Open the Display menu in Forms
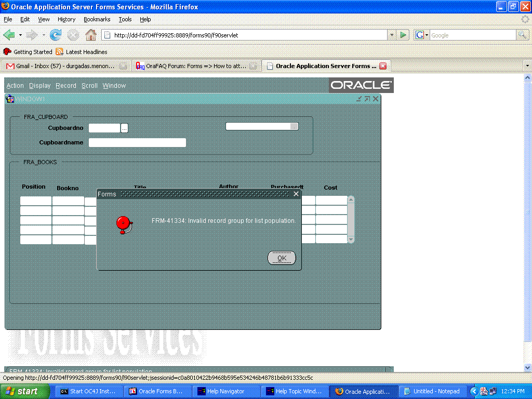The width and height of the screenshot is (532, 399). pyautogui.click(x=39, y=86)
